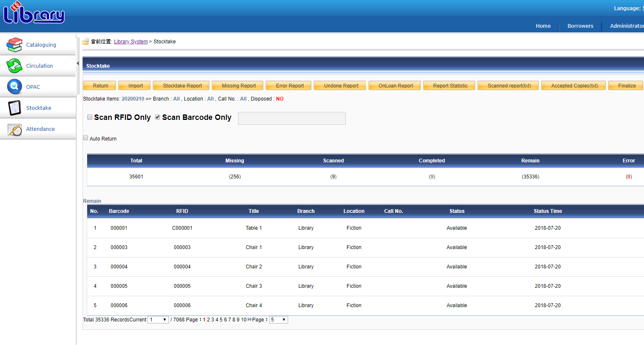The image size is (644, 345).
Task: Collapse the sidebar using the green arrow
Action: (x=77, y=64)
